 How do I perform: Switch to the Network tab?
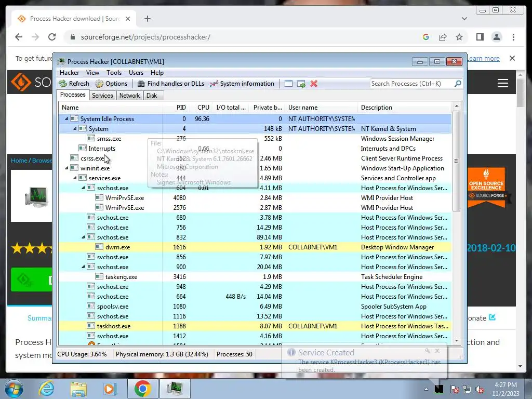coord(129,96)
